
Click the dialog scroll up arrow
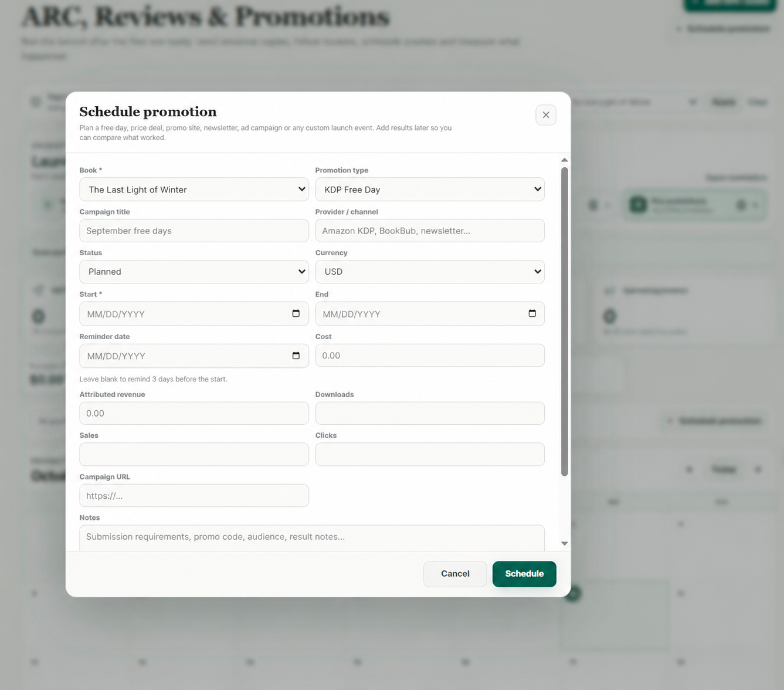pyautogui.click(x=564, y=160)
